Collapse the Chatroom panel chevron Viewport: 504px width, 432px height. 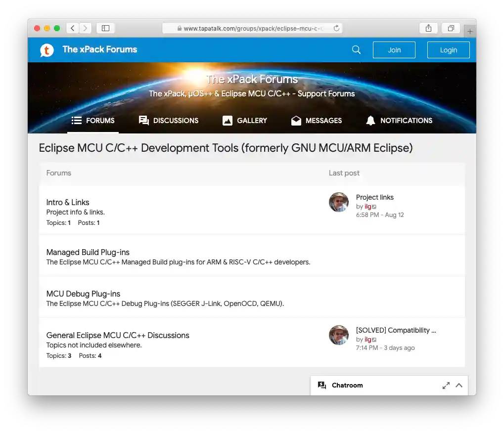(x=459, y=385)
